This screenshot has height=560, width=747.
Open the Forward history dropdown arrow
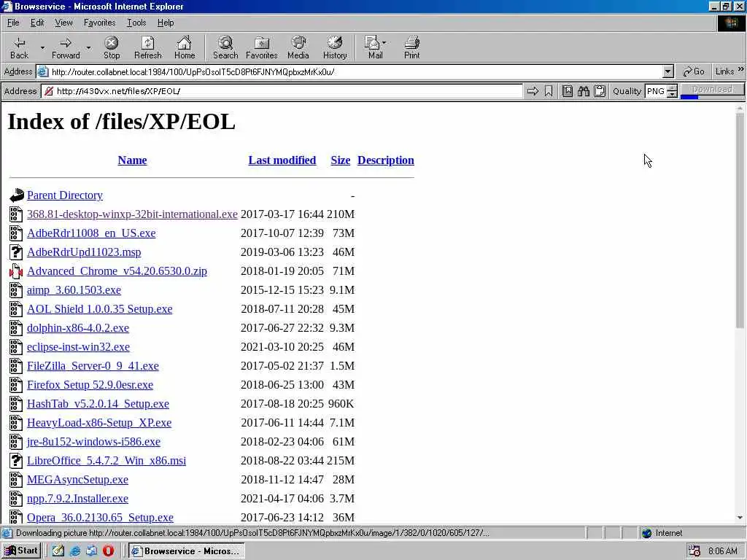pyautogui.click(x=88, y=47)
